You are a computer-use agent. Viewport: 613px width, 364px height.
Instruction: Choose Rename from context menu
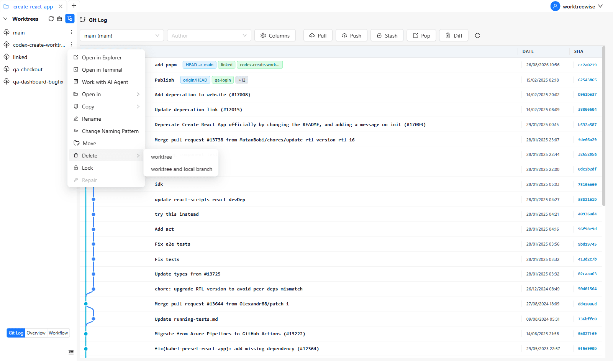pos(106,119)
